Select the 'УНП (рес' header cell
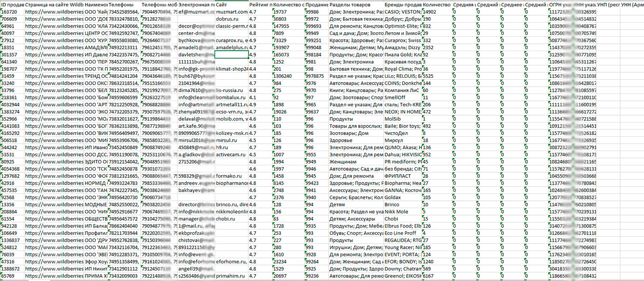This screenshot has height=281, width=644. pyautogui.click(x=608, y=4)
